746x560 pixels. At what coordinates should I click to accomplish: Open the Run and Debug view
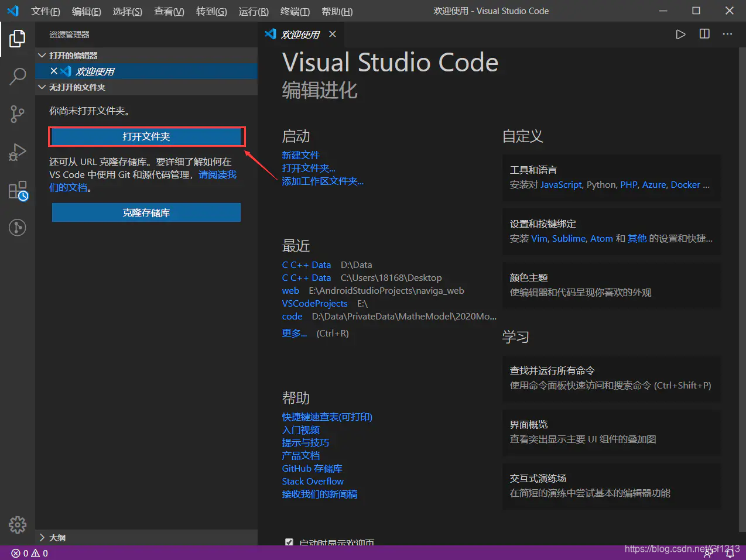coord(18,152)
